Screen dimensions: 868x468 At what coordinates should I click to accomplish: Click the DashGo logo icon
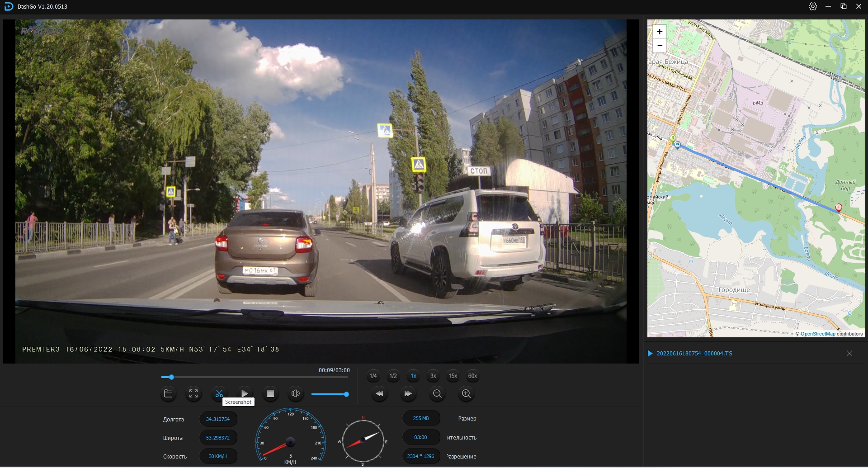tap(9, 6)
